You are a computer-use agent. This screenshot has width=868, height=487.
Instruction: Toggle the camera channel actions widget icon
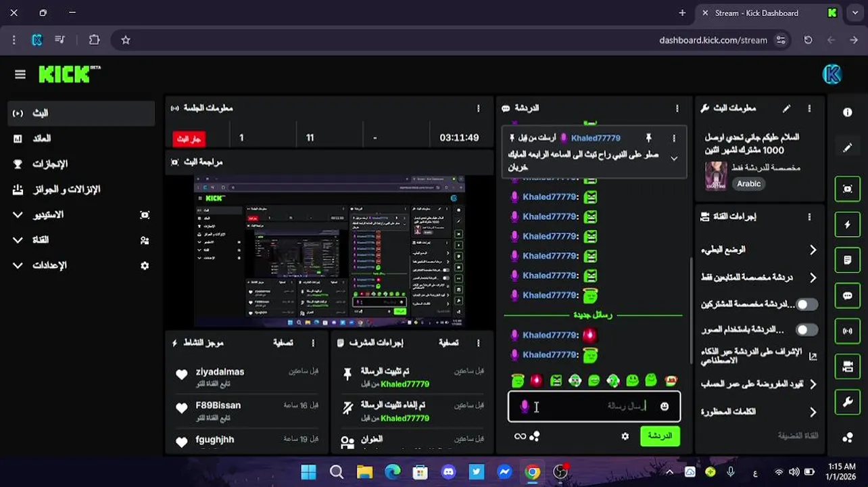pos(847,367)
